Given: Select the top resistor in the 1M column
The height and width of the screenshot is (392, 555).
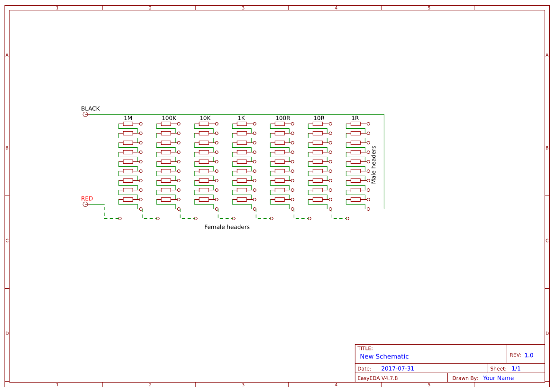Looking at the screenshot, I should point(128,124).
